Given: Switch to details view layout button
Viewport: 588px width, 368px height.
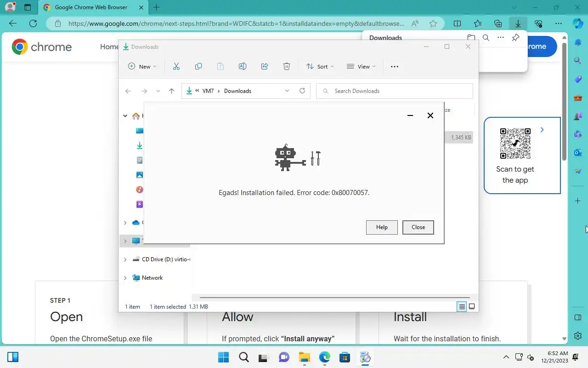Looking at the screenshot, I should click(462, 307).
